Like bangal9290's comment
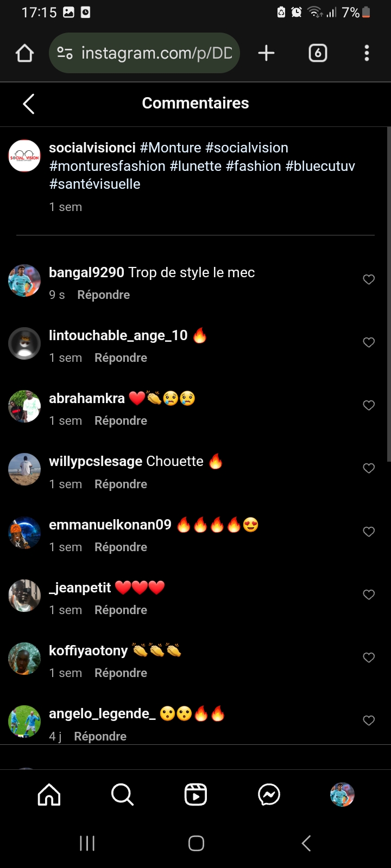 click(x=369, y=279)
